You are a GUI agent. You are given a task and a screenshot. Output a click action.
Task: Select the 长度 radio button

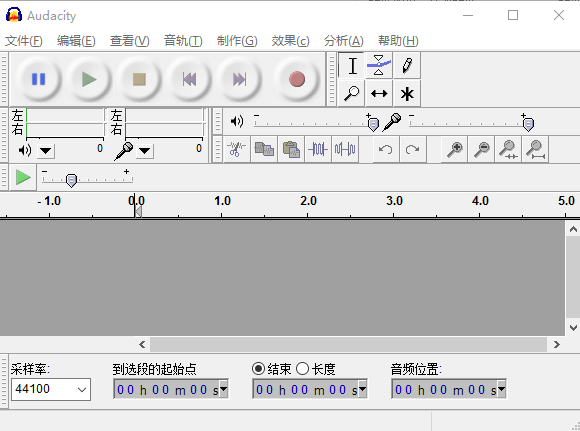pos(302,368)
